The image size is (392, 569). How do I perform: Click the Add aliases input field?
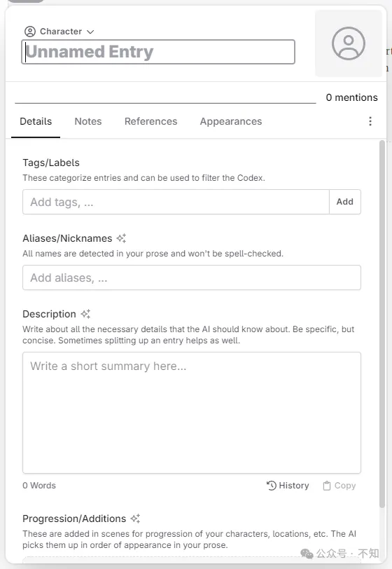click(192, 277)
